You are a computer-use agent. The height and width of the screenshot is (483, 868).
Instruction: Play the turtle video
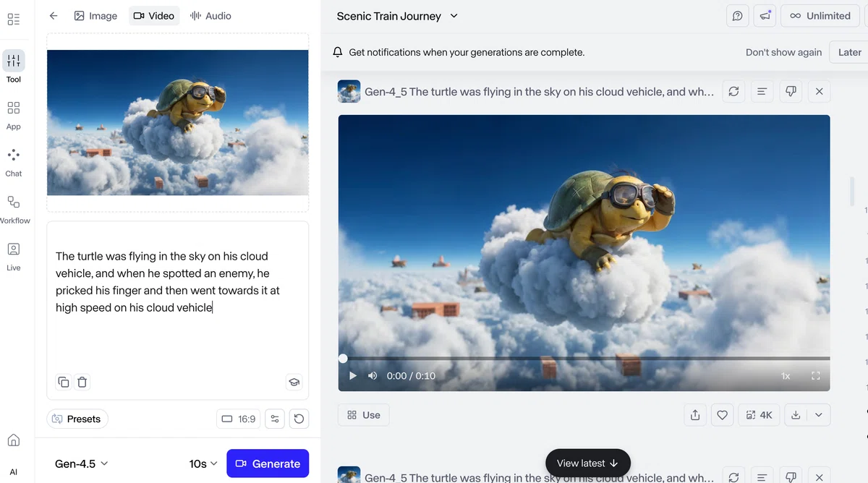point(353,376)
